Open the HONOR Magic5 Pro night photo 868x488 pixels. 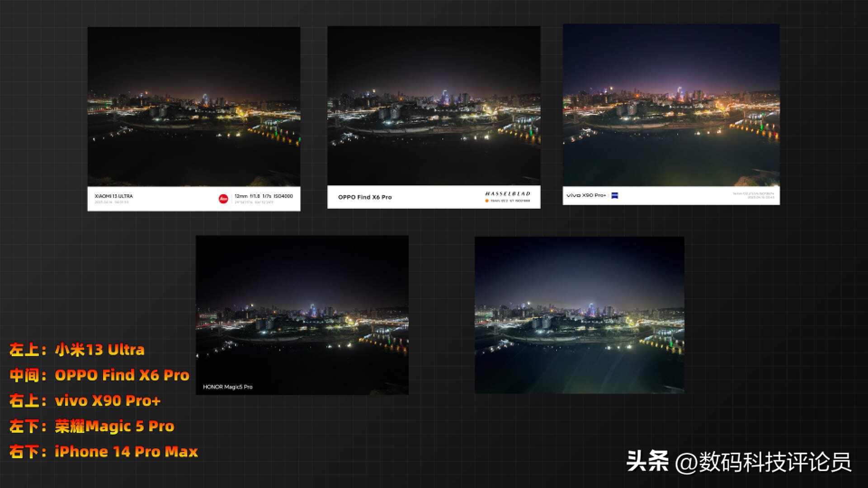tap(302, 312)
